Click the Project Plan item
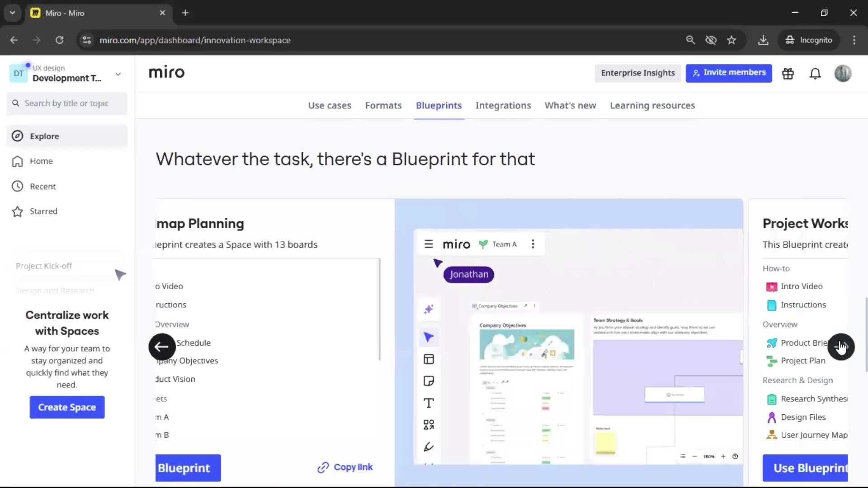 point(796,361)
